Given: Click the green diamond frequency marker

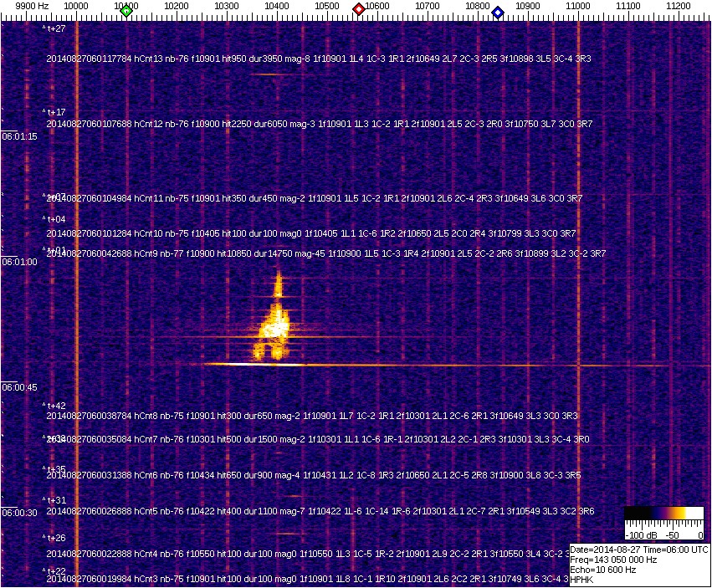Looking at the screenshot, I should click(x=126, y=11).
